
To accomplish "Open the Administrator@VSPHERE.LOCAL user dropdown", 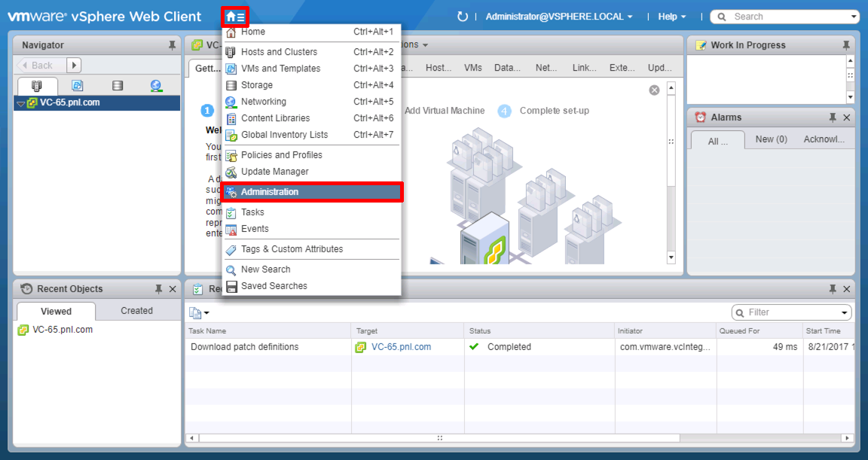I will click(559, 17).
